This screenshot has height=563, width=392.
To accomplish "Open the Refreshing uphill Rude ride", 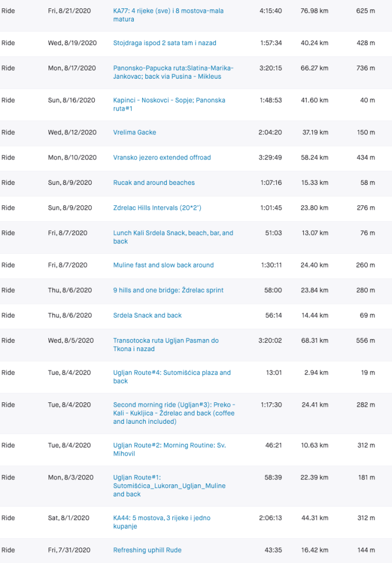I will [x=147, y=550].
